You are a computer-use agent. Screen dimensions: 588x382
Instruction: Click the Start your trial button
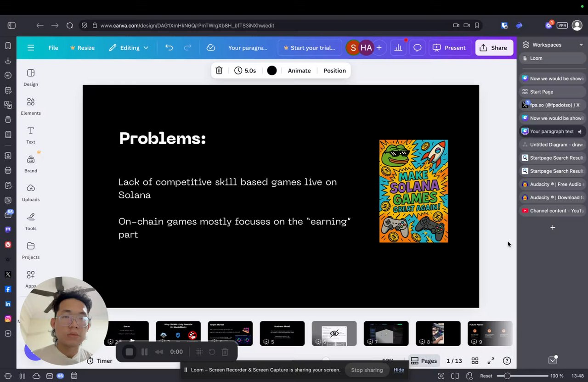click(x=310, y=48)
